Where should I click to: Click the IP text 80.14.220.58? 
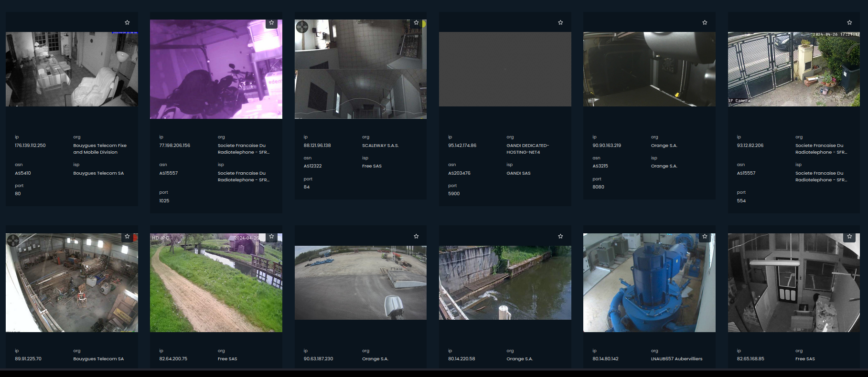tap(461, 359)
